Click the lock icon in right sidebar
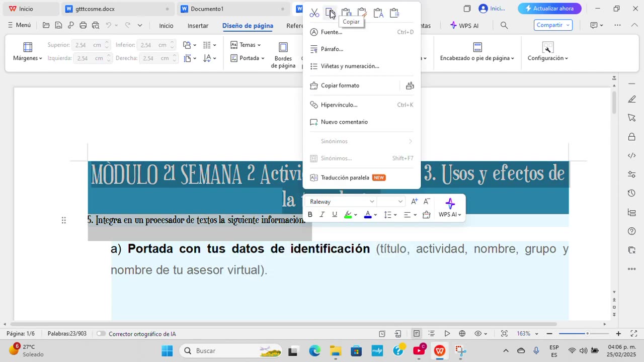The width and height of the screenshot is (644, 362). click(x=632, y=137)
